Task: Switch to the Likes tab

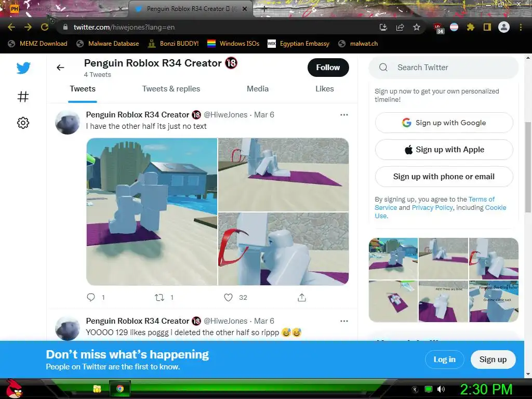Action: [x=325, y=89]
